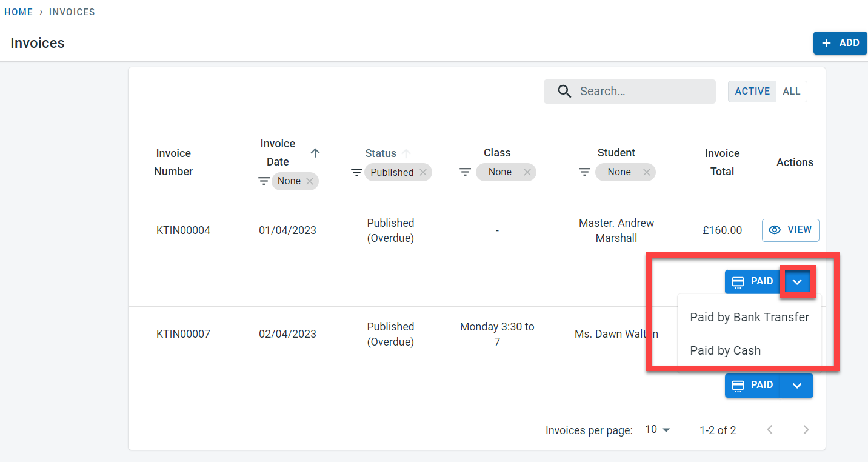Switch list to ACTIVE invoices
Image resolution: width=868 pixels, height=462 pixels.
tap(752, 92)
